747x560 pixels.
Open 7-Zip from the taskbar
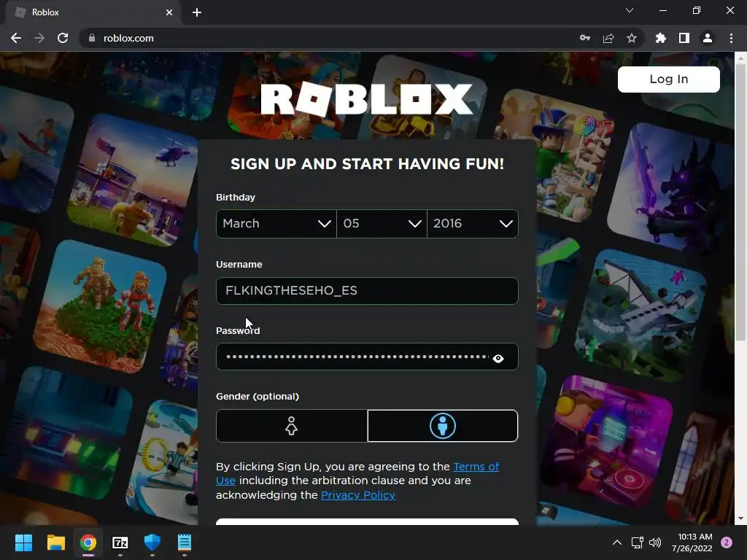(120, 542)
